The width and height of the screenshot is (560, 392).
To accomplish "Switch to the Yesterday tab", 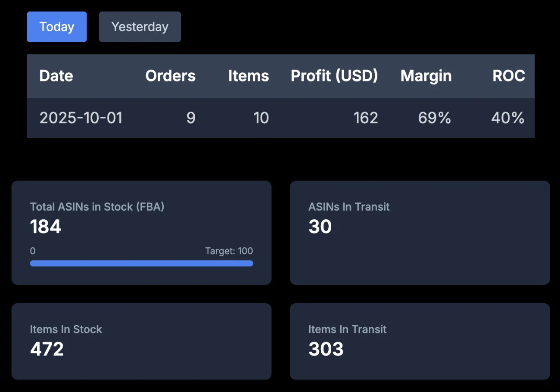I will coord(140,27).
